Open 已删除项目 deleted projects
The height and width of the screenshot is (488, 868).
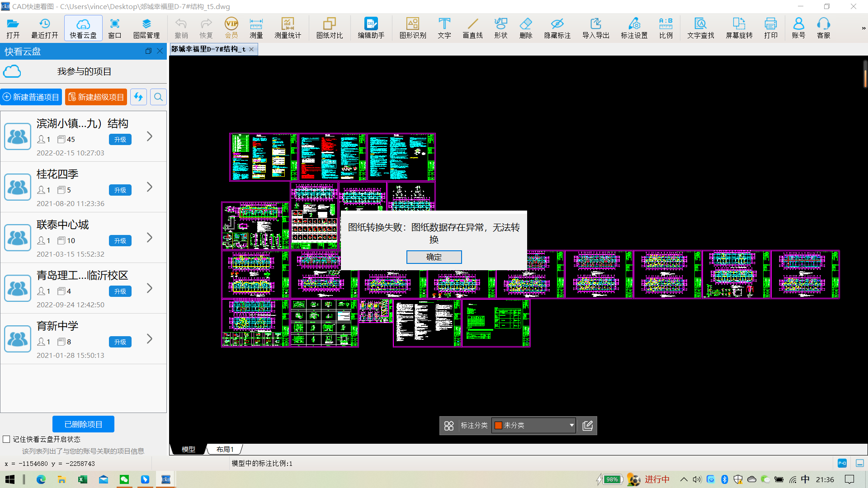pos(83,424)
